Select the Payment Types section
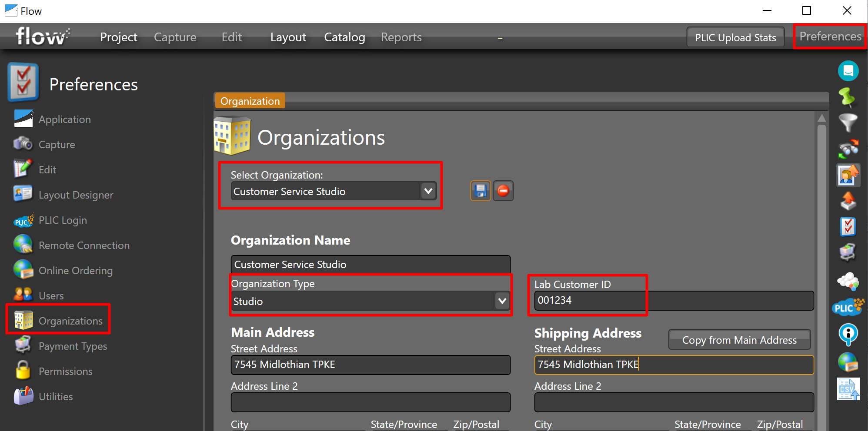The height and width of the screenshot is (431, 868). tap(73, 346)
